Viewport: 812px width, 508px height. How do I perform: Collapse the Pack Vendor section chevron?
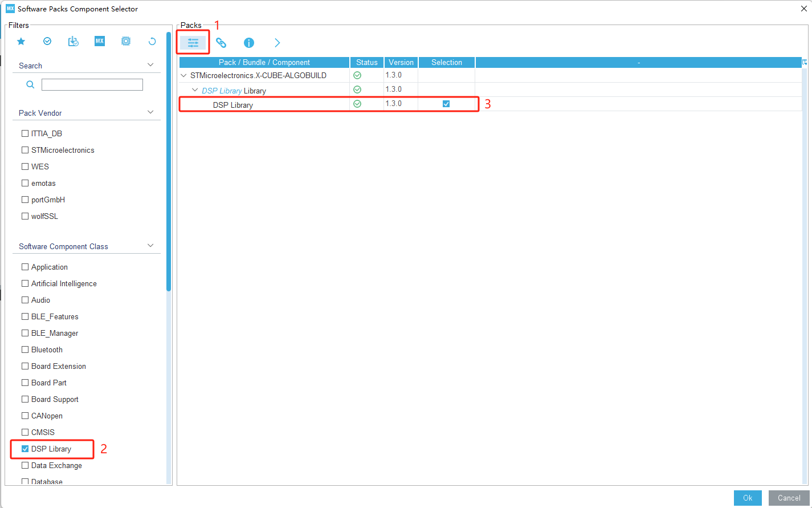coord(150,112)
